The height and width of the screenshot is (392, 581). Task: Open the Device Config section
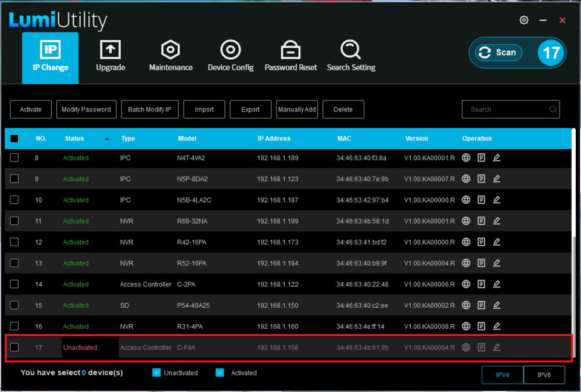(x=231, y=57)
